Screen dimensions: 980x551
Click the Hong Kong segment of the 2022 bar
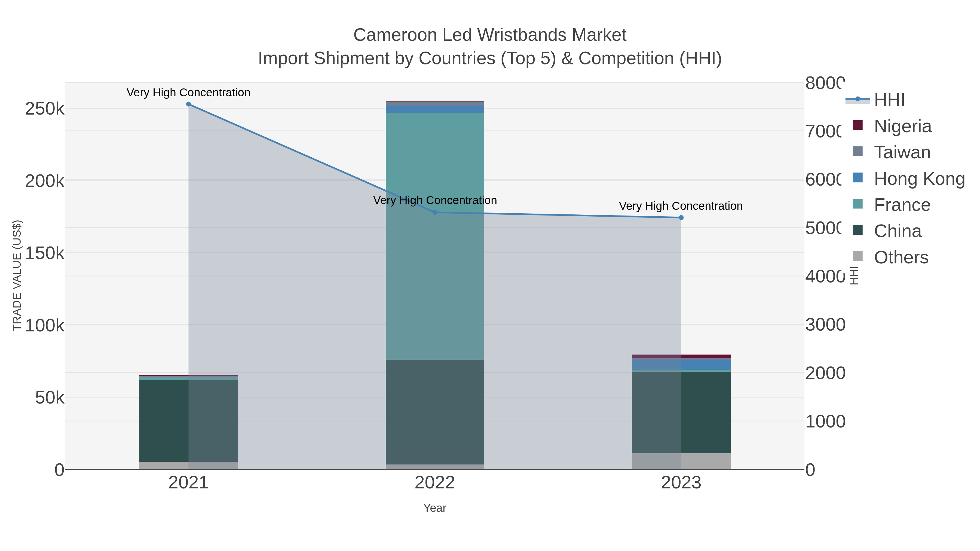pos(435,109)
